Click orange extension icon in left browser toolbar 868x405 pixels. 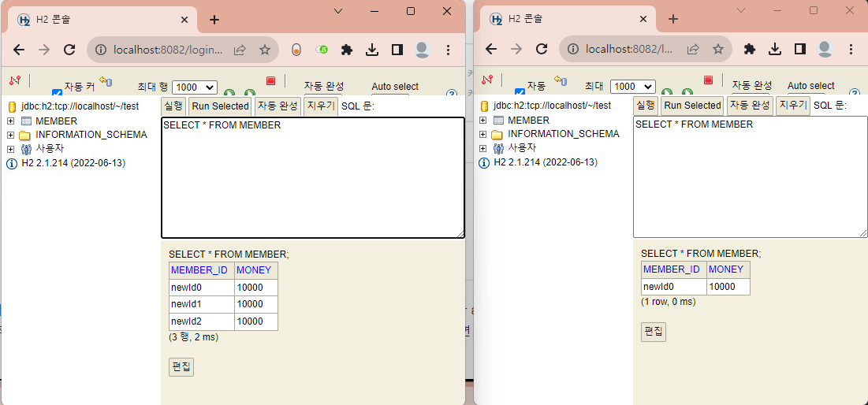(x=296, y=50)
